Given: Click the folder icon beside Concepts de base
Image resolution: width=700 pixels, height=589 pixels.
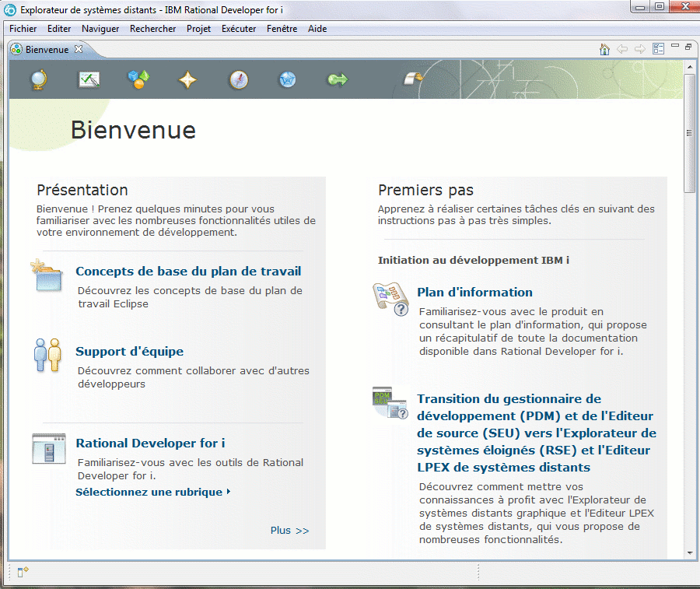Looking at the screenshot, I should (x=47, y=275).
